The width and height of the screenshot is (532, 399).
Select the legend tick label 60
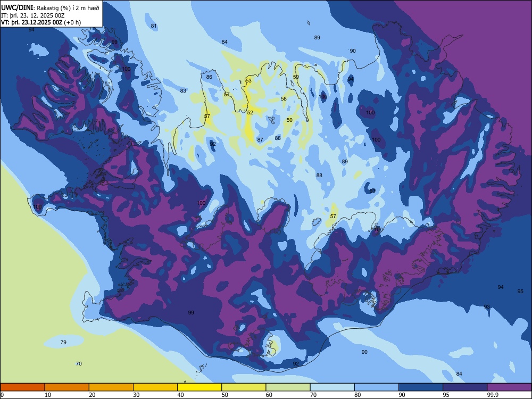tap(269, 395)
